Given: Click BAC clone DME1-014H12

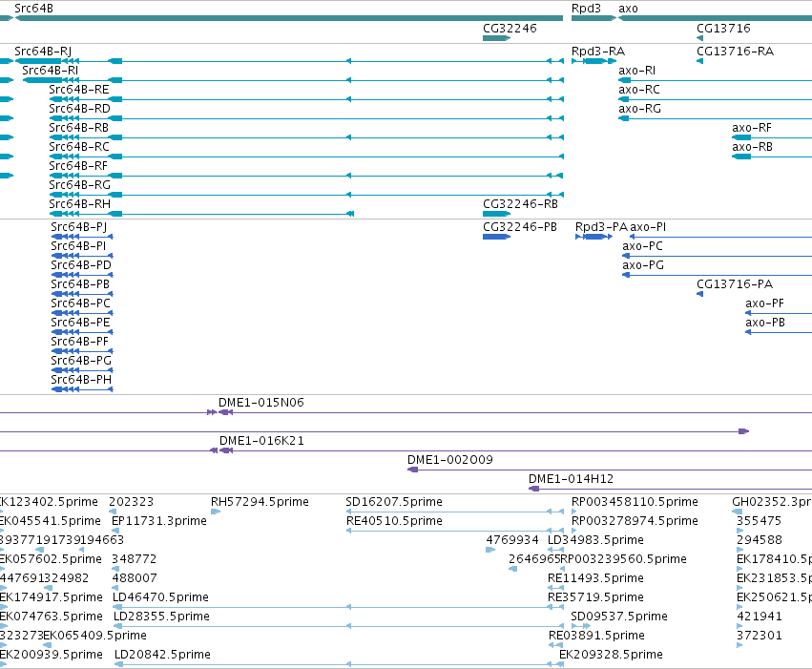Looking at the screenshot, I should [571, 479].
